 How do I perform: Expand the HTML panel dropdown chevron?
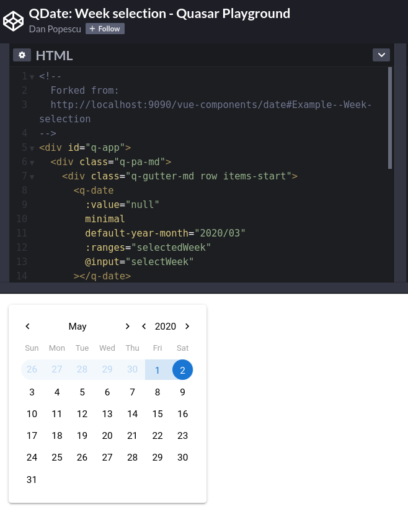pos(381,55)
